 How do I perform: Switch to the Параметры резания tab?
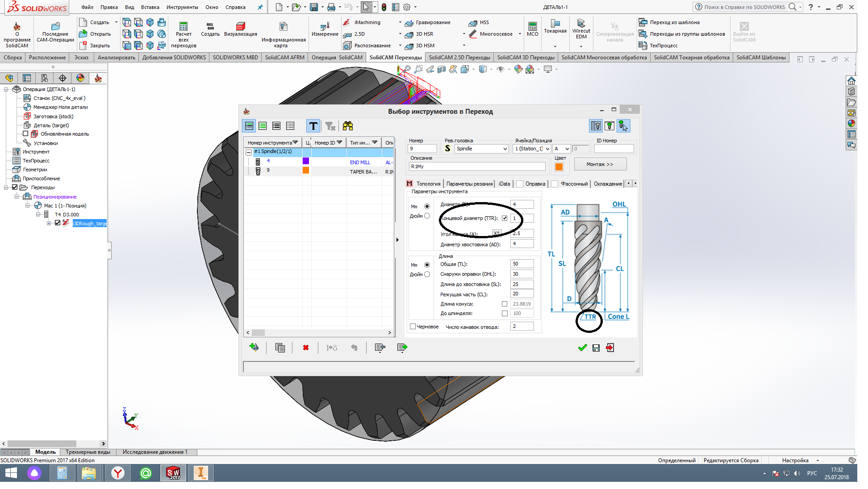469,184
